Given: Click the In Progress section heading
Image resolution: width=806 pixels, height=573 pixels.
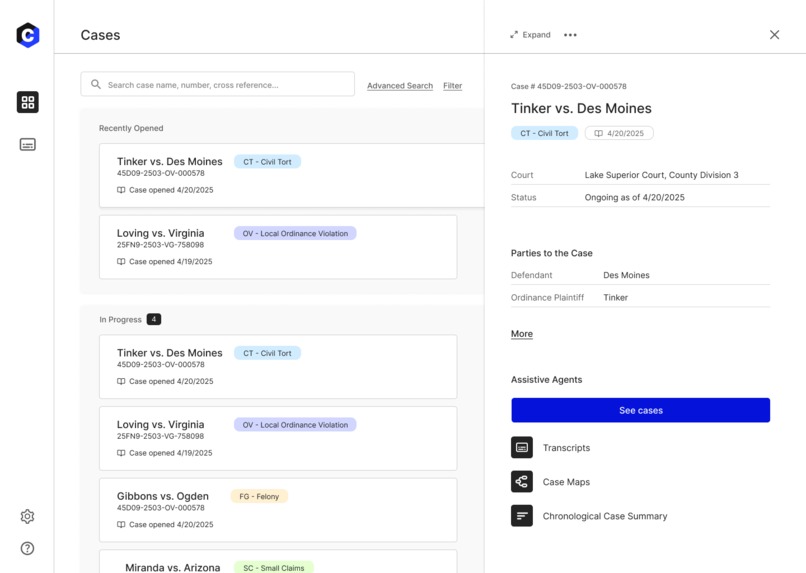Looking at the screenshot, I should click(x=120, y=319).
